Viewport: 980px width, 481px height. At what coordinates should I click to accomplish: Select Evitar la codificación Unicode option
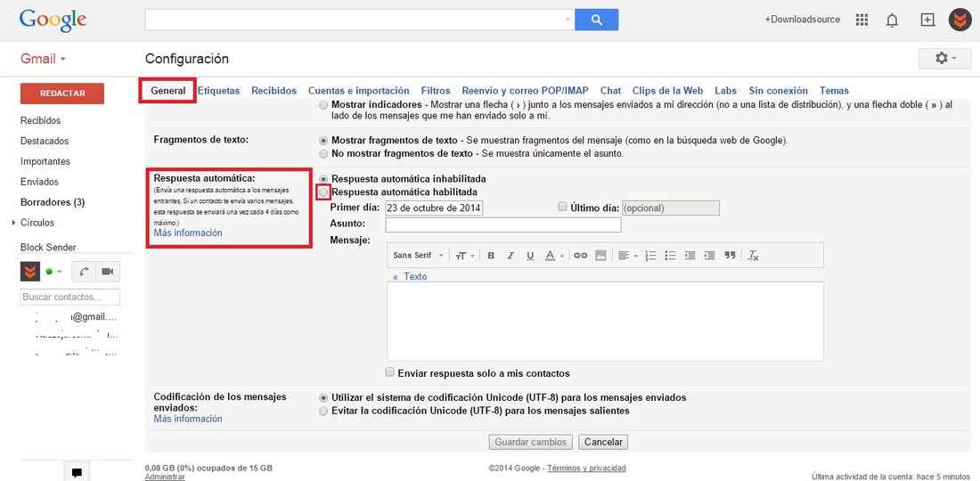[x=323, y=411]
